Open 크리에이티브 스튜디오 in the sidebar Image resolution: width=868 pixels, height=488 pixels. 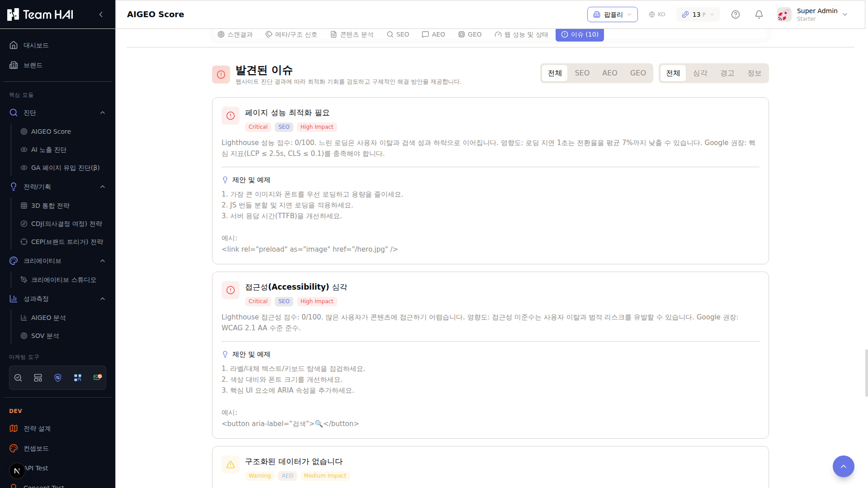(62, 280)
